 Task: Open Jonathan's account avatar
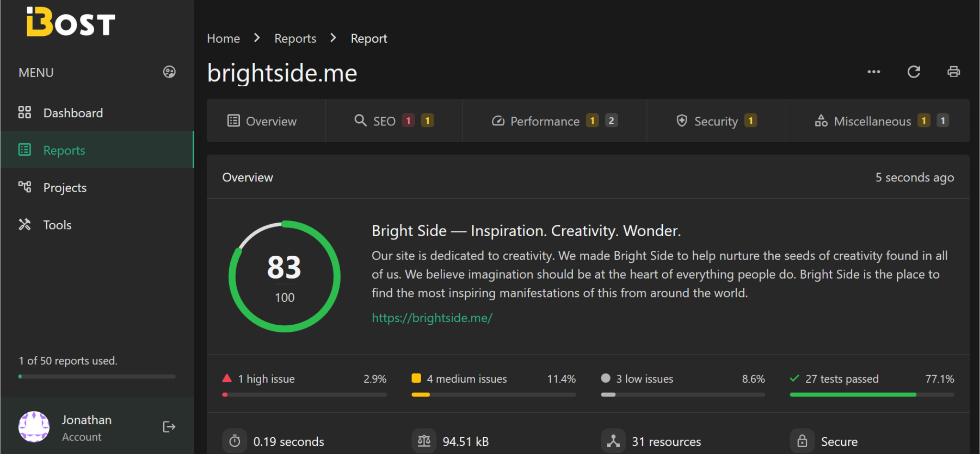pyautogui.click(x=34, y=427)
